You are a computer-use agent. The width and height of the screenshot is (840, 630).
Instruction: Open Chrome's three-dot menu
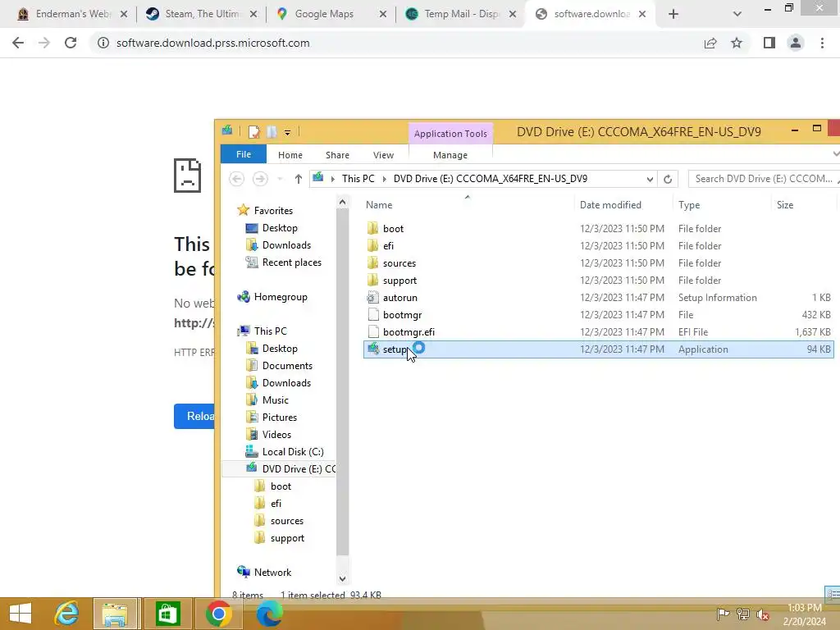pos(822,43)
